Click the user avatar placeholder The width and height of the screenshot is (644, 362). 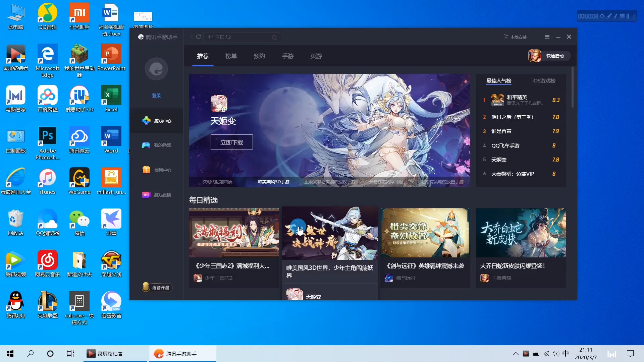(156, 69)
